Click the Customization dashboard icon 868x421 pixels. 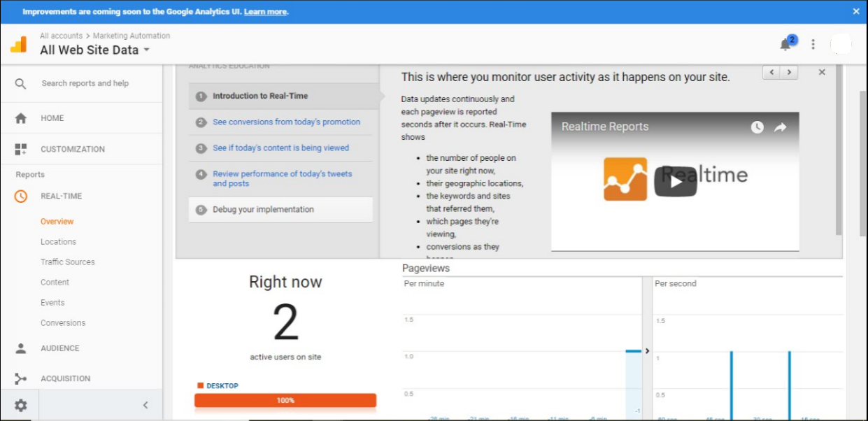tap(21, 149)
